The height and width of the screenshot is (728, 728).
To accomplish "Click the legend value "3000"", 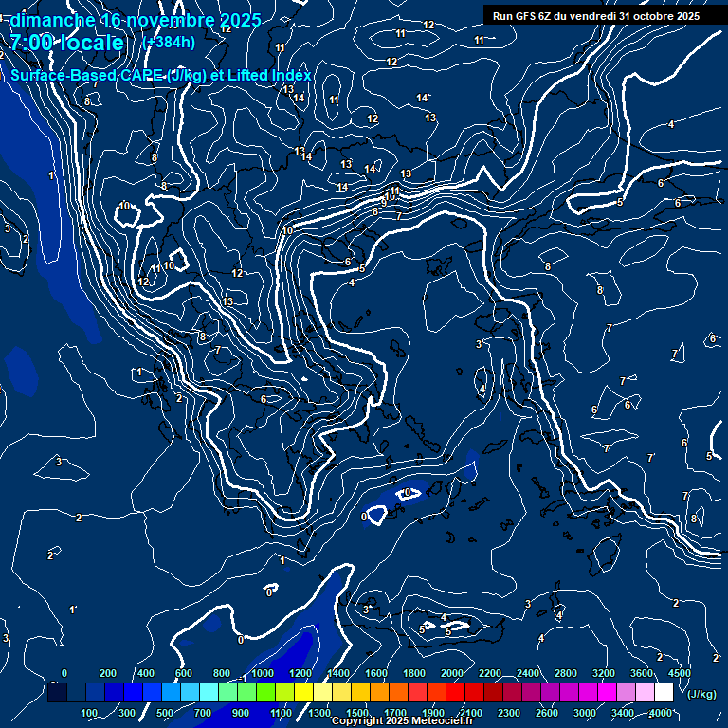I will click(585, 713).
